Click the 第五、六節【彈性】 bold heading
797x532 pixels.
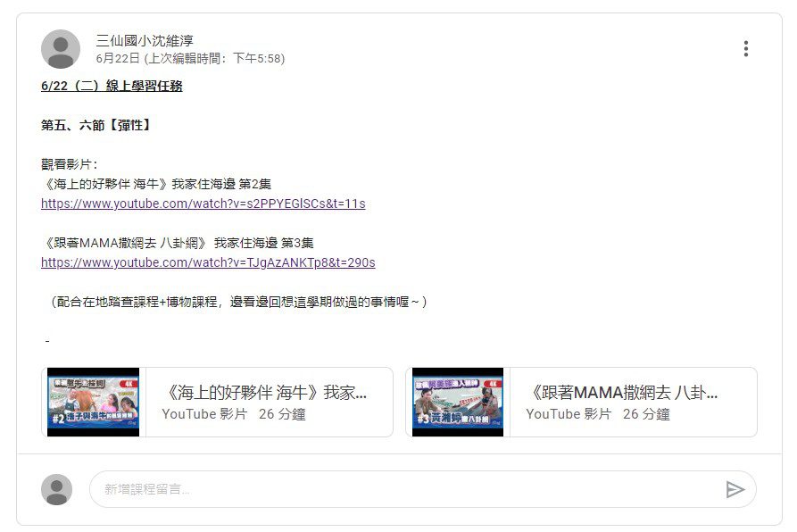tap(95, 125)
